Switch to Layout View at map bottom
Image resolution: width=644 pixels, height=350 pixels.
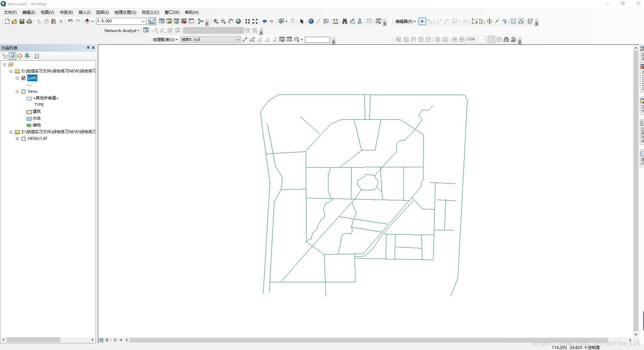107,340
